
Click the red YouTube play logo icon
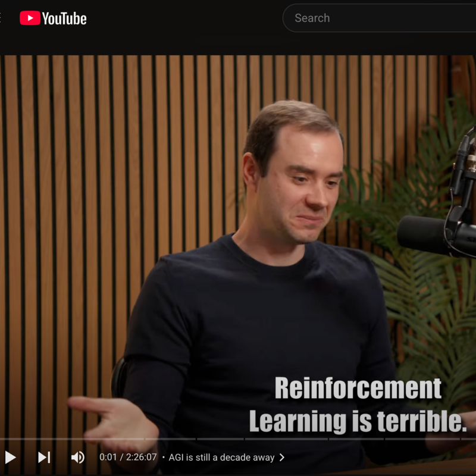(x=30, y=18)
